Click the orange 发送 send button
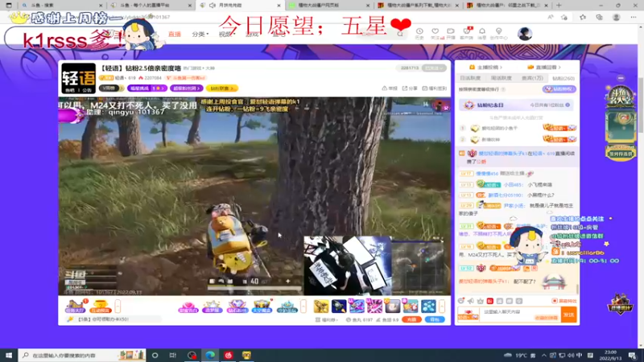 [x=569, y=315]
